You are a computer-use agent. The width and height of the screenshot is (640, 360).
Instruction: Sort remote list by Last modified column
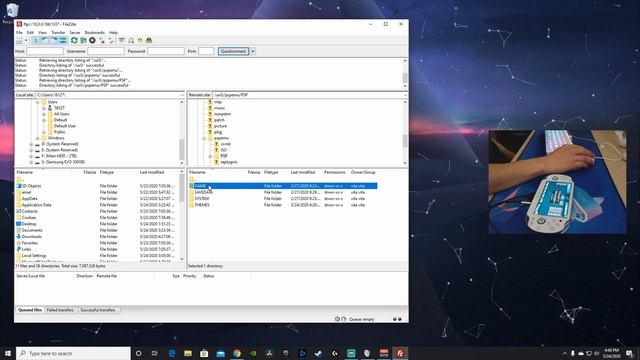click(303, 172)
